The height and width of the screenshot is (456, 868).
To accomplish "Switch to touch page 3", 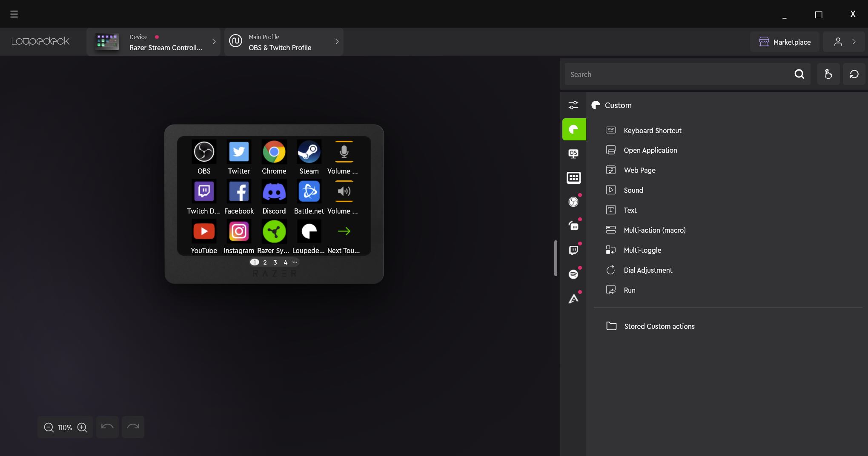I will point(275,262).
